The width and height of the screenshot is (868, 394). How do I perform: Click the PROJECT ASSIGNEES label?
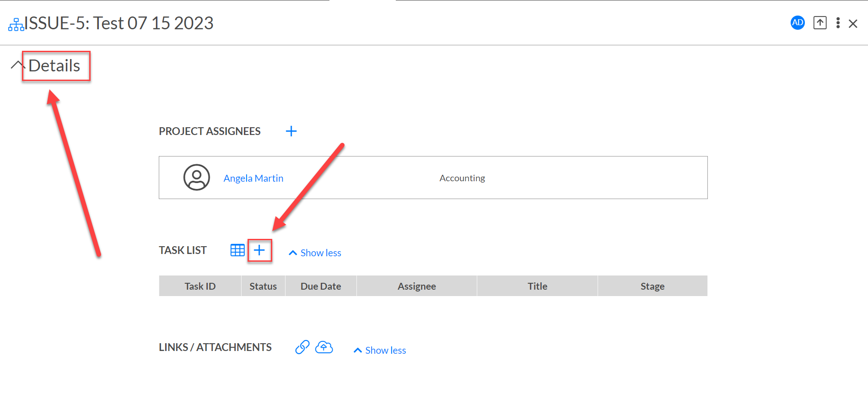(210, 131)
